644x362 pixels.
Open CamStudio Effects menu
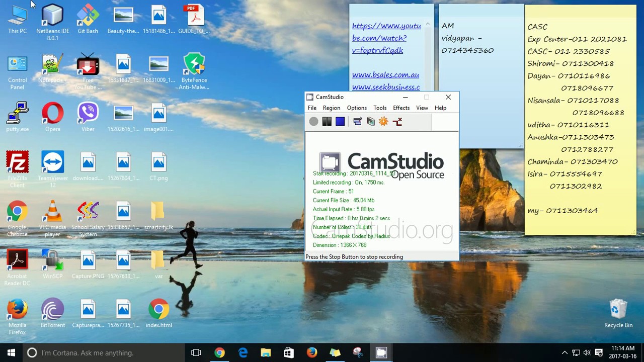[401, 108]
